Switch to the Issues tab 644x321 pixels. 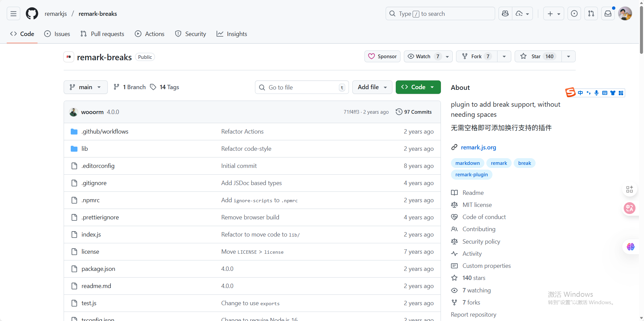(x=57, y=34)
